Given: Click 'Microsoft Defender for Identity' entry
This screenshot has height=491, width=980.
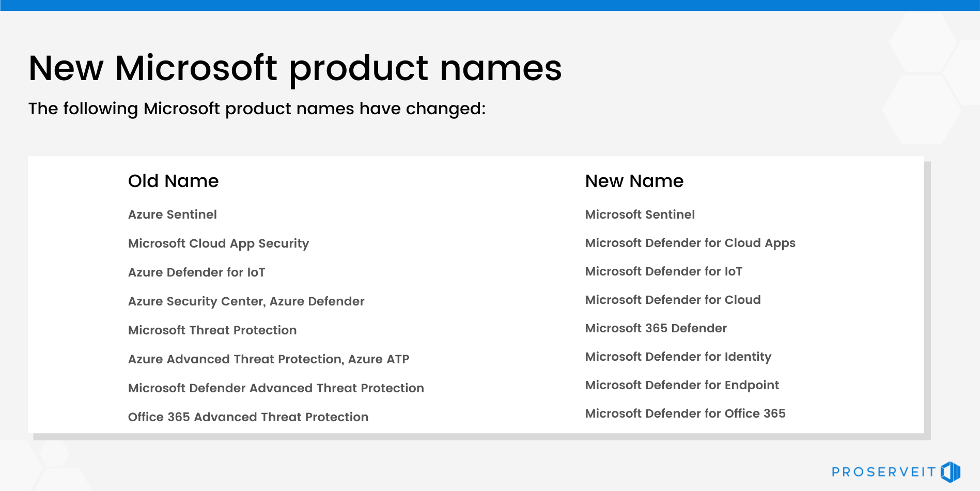Looking at the screenshot, I should [678, 357].
